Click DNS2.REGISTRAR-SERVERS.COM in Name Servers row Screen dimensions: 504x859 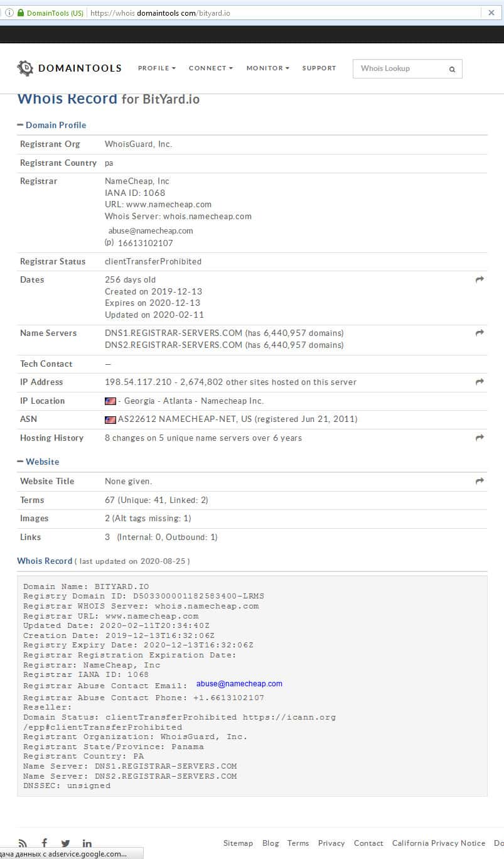[173, 345]
